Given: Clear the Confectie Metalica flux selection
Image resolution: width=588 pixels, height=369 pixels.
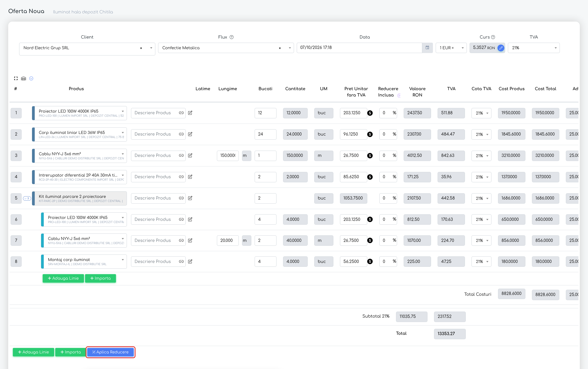Looking at the screenshot, I should coord(280,48).
